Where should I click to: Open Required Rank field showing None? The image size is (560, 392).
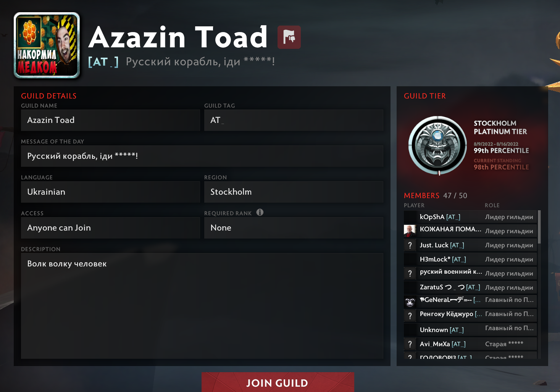pyautogui.click(x=294, y=228)
